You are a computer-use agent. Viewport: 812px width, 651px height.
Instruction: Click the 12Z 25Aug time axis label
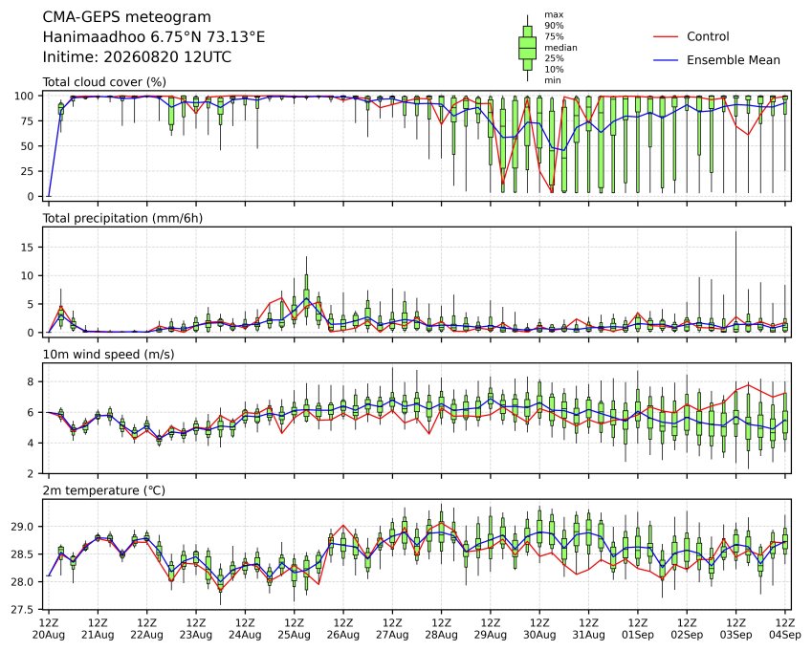click(x=295, y=629)
